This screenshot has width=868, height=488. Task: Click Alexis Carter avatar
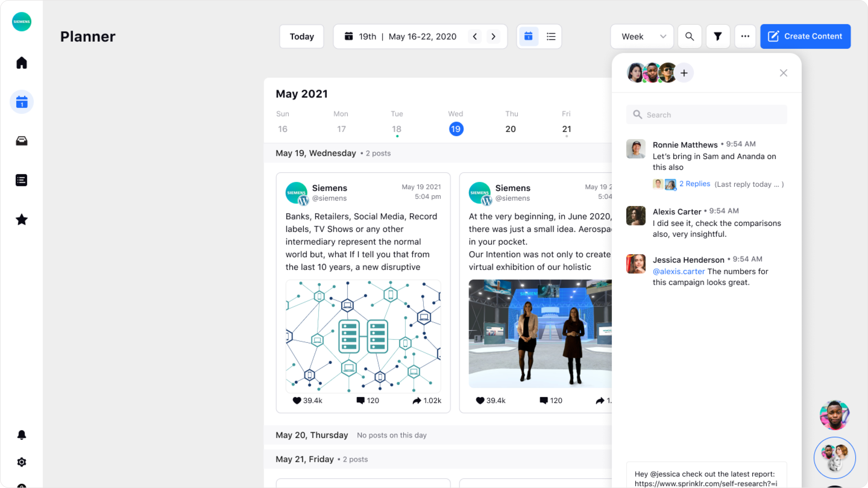tap(636, 216)
